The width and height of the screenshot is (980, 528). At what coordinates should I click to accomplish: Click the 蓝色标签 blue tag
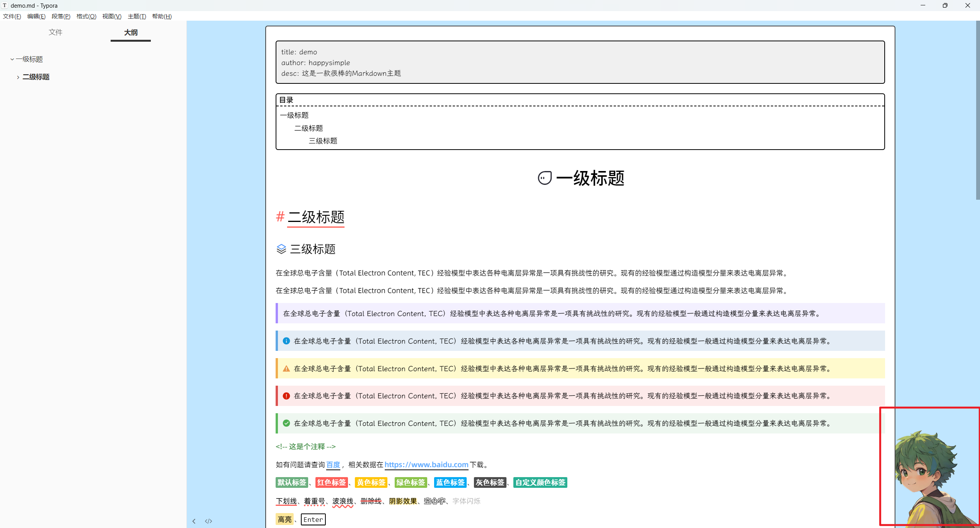(x=450, y=482)
